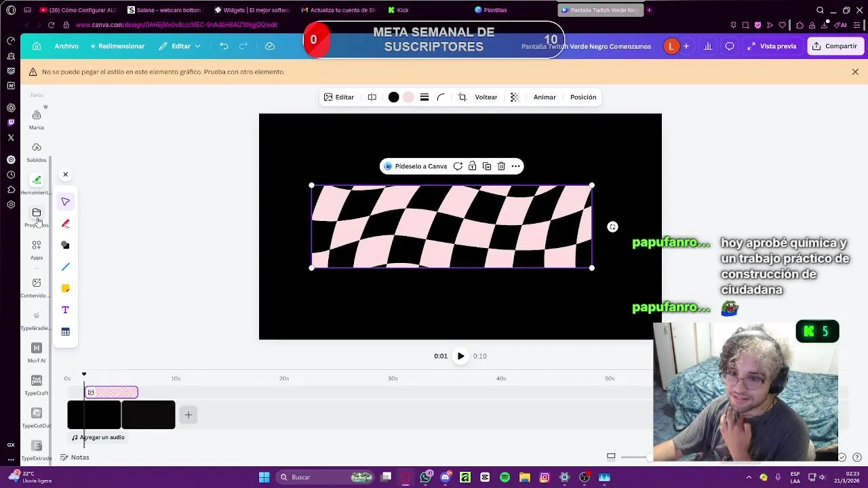868x488 pixels.
Task: Open the Redimensionar menu
Action: click(x=117, y=46)
